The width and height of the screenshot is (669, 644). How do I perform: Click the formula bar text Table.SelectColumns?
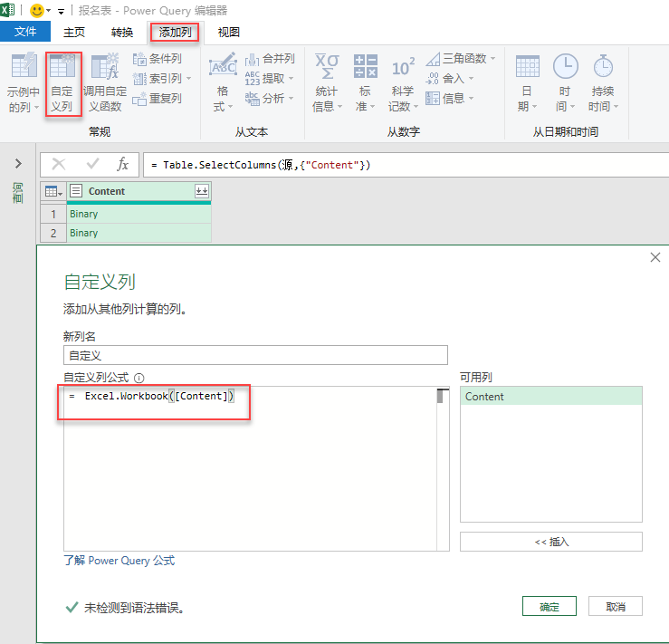click(220, 165)
